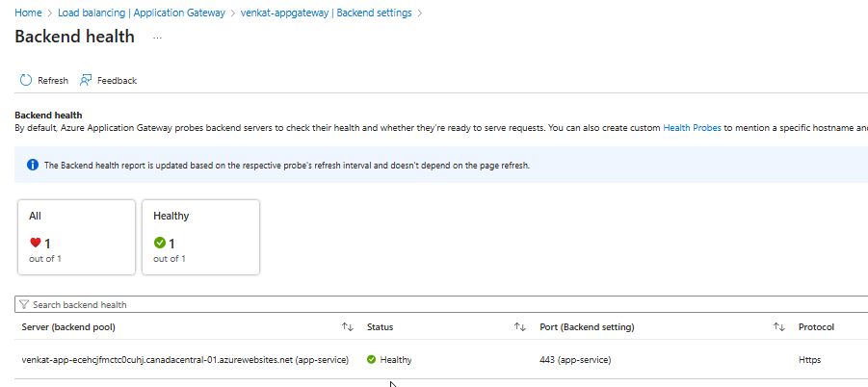Click the Server (backend pool) column header

[x=68, y=326]
